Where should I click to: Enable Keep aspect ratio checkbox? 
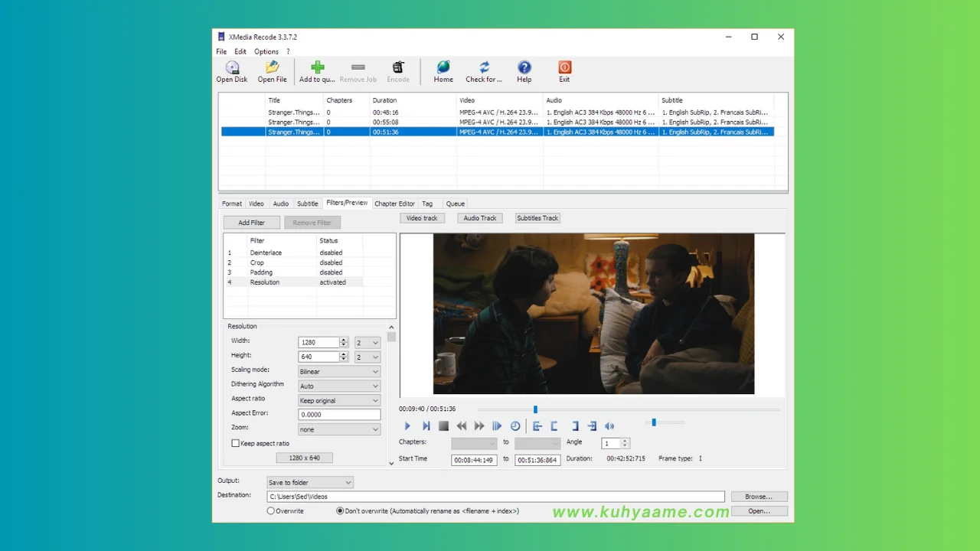point(236,443)
